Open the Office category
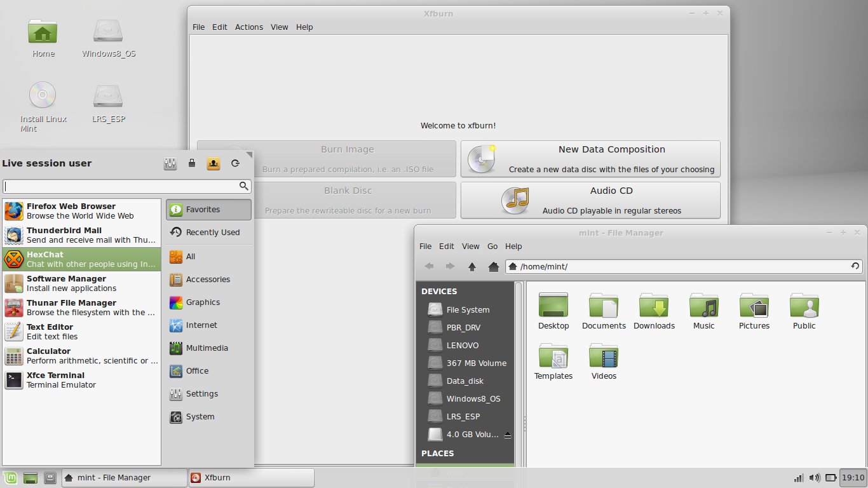The image size is (868, 488). (x=208, y=371)
